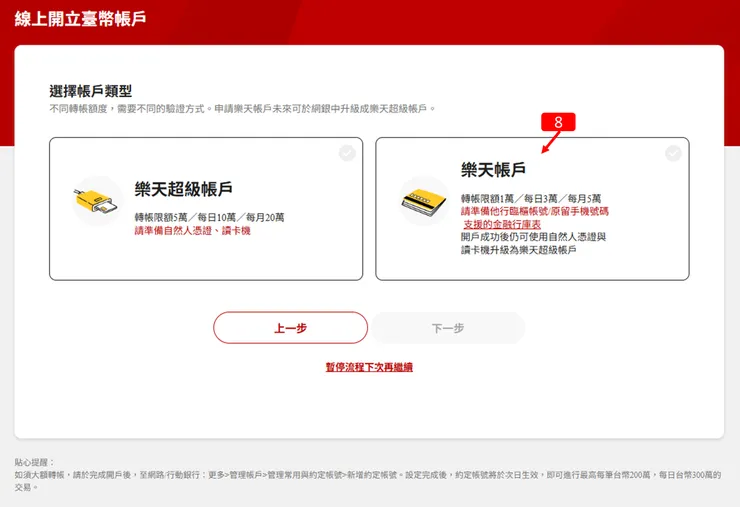Click red text 請準備自然人憑證、讀卡機
740x507 pixels.
(193, 230)
